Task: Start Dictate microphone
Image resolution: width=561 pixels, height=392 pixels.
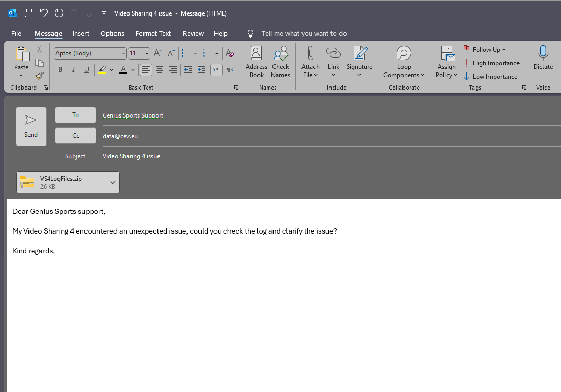Action: click(x=543, y=58)
